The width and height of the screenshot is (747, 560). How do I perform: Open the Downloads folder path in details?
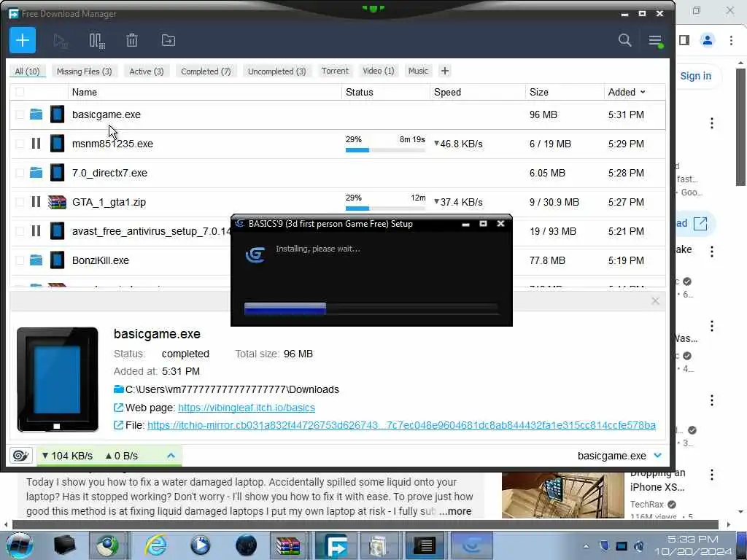pos(232,389)
